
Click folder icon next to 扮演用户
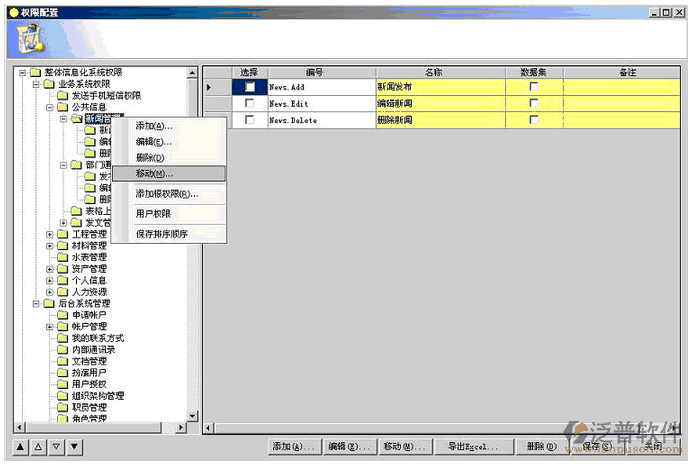(x=63, y=373)
